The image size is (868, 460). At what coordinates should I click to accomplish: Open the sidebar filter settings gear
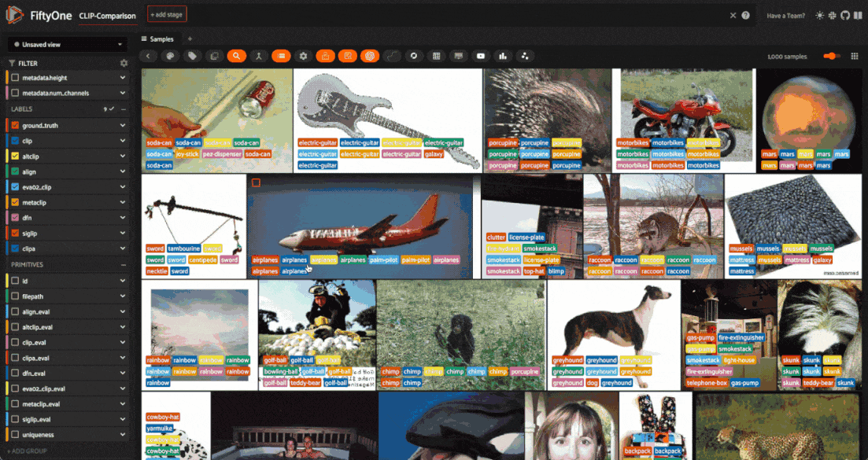[124, 63]
